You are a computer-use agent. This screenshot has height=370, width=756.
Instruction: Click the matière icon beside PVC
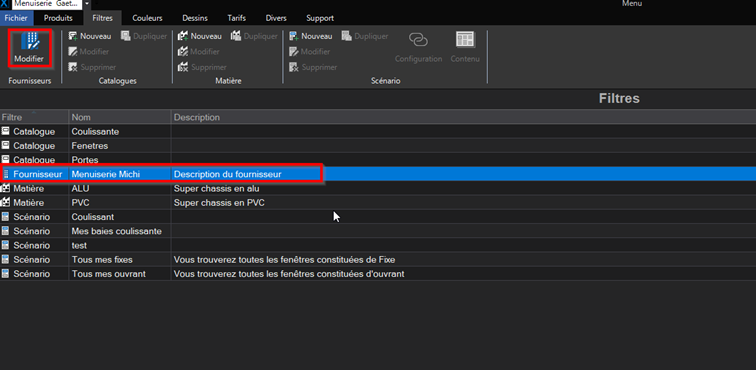pos(6,203)
